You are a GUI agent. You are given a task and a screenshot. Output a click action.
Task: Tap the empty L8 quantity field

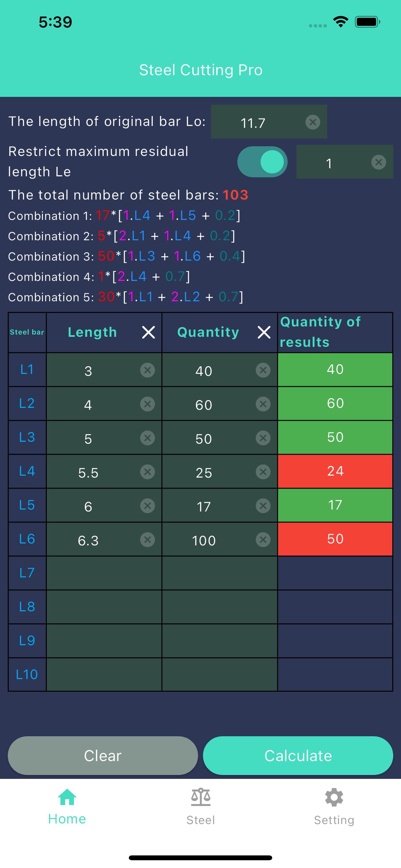tap(220, 607)
